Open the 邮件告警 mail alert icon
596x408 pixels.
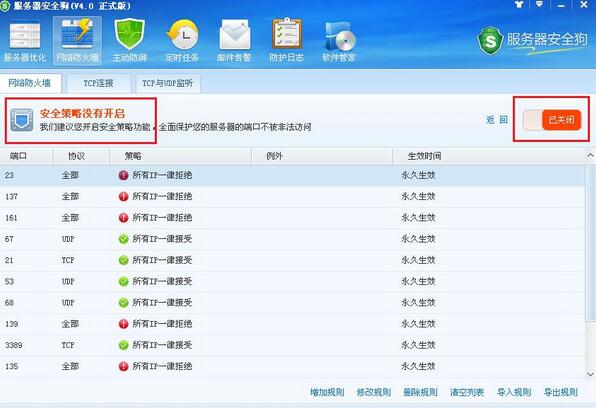click(235, 40)
